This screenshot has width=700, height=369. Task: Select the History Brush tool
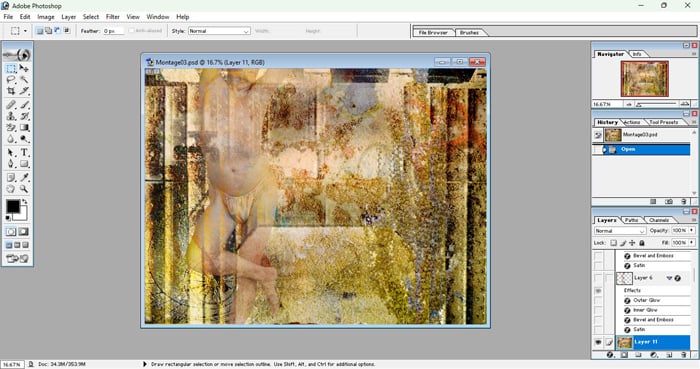coord(24,116)
